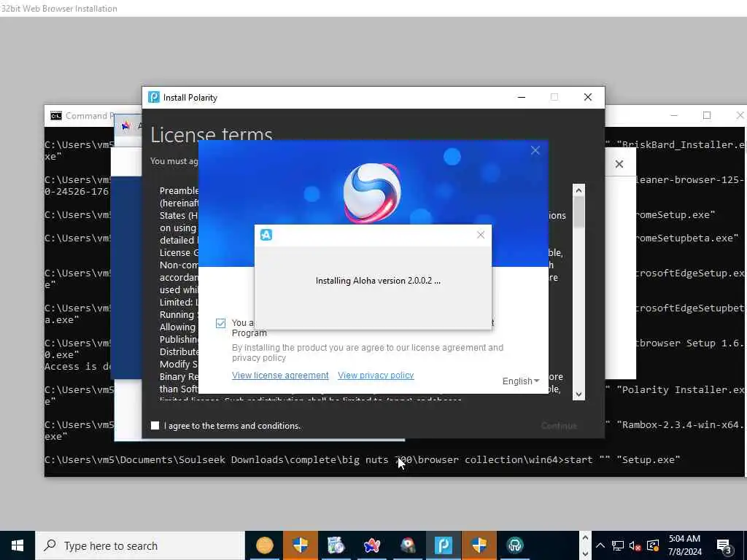Maximize the Command Prompt window
747x560 pixels.
click(x=707, y=115)
